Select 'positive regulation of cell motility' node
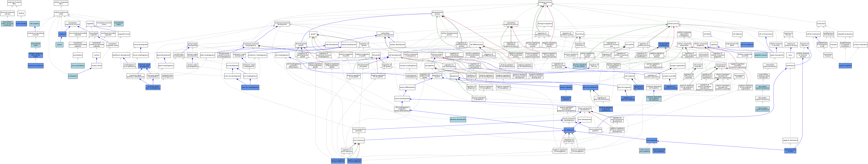 coord(580,66)
